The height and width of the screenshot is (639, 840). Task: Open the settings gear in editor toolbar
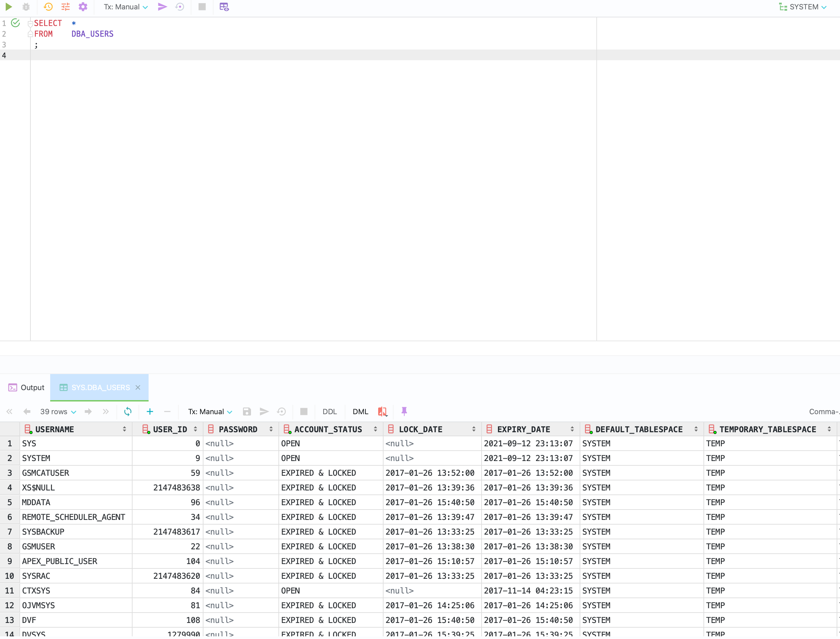pyautogui.click(x=83, y=7)
